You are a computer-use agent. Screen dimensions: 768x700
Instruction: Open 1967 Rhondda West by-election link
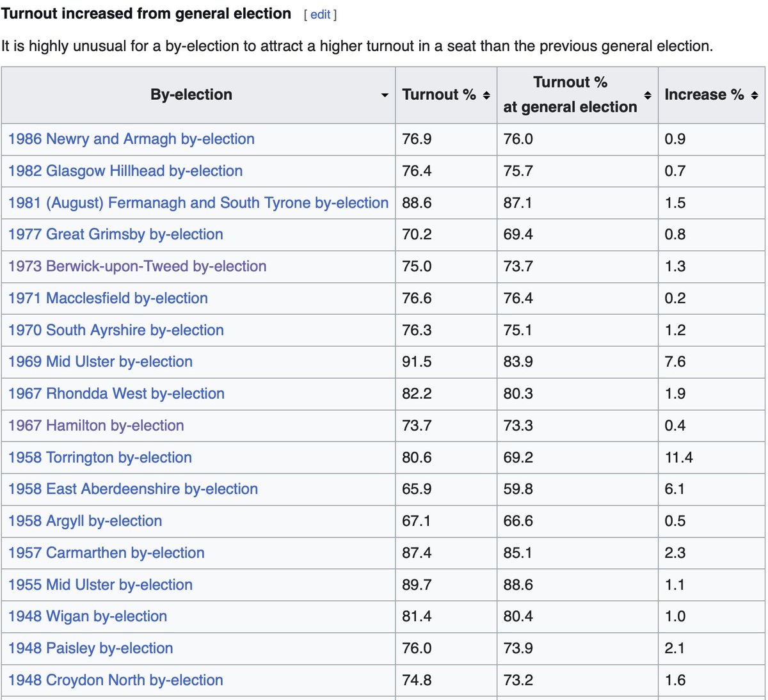click(116, 394)
